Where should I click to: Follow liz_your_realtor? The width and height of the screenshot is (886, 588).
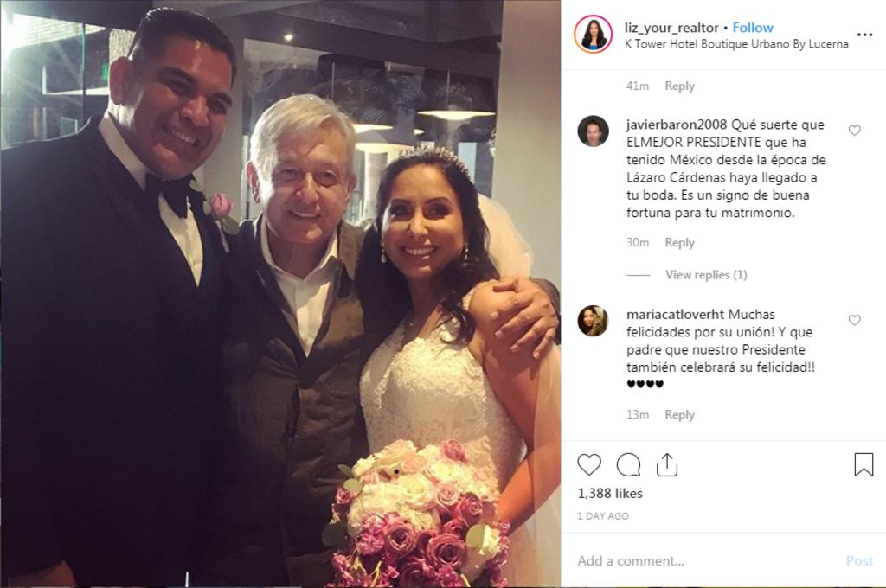(x=753, y=28)
